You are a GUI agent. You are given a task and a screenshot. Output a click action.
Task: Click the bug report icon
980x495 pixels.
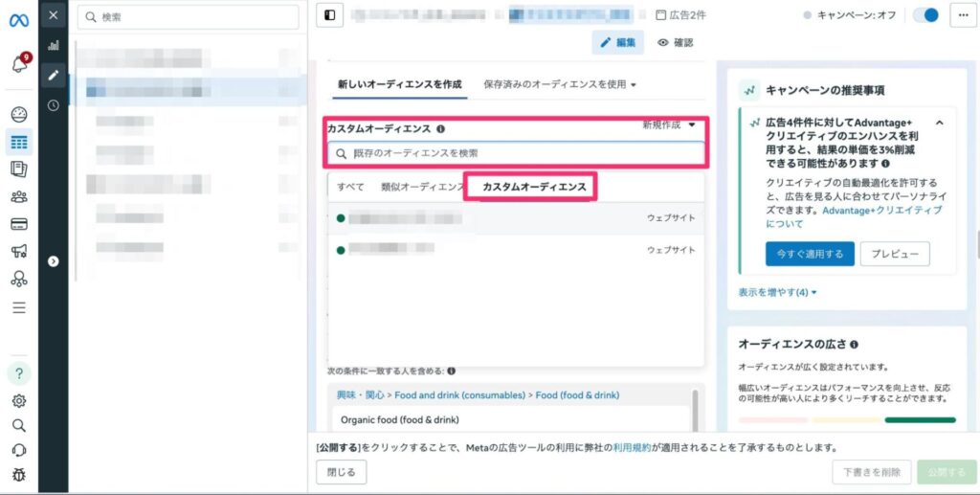[19, 475]
